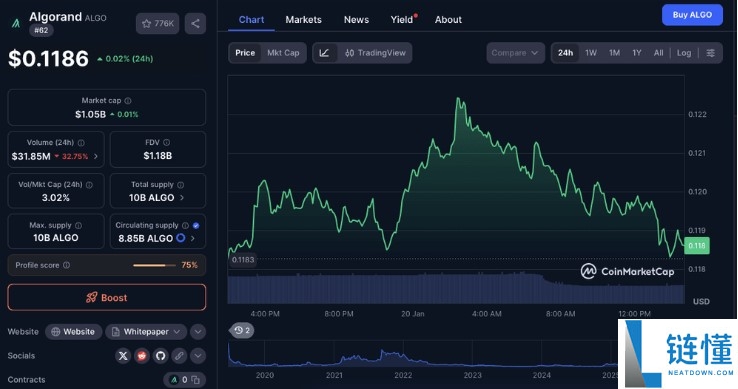Click the verified circulating supply badge
Screen dimensions: 738x389
(x=196, y=226)
